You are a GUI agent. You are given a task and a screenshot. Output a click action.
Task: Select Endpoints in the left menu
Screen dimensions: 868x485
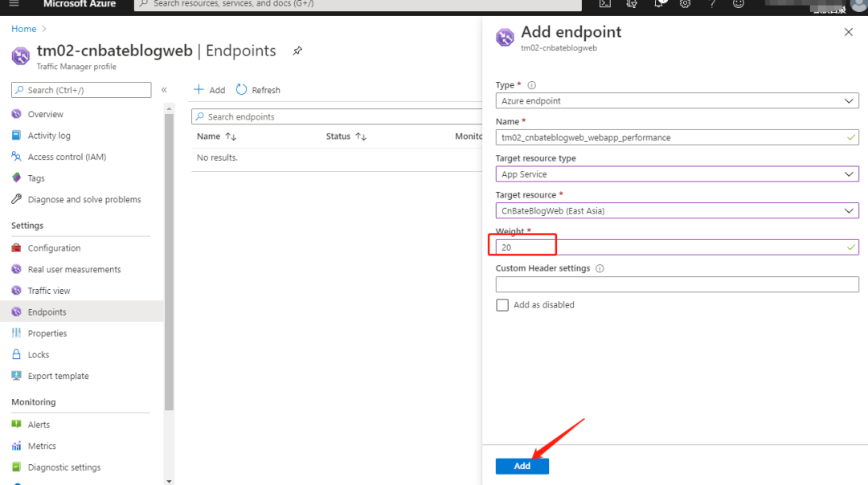click(x=82, y=312)
